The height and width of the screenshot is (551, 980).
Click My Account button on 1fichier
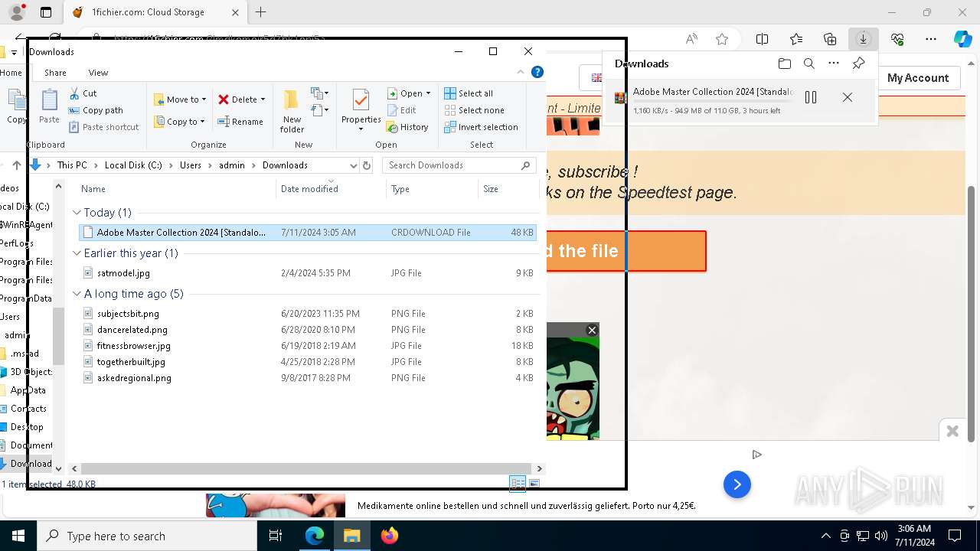918,78
